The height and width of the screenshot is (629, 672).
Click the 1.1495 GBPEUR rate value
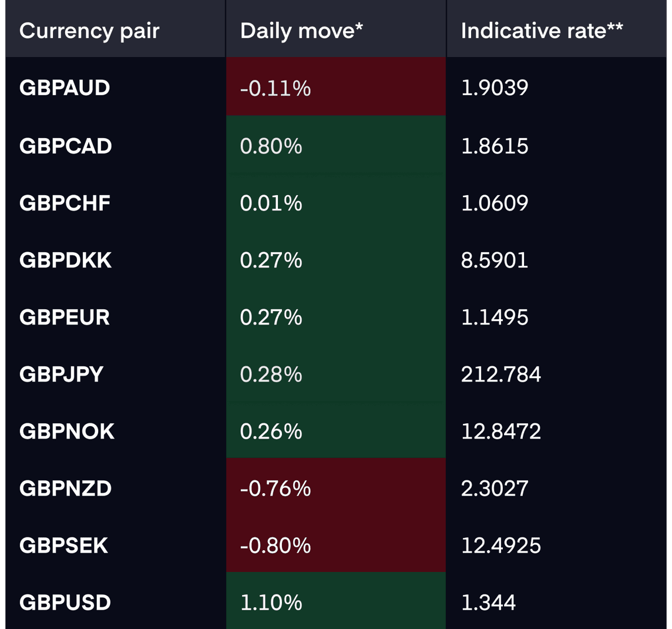click(x=495, y=317)
